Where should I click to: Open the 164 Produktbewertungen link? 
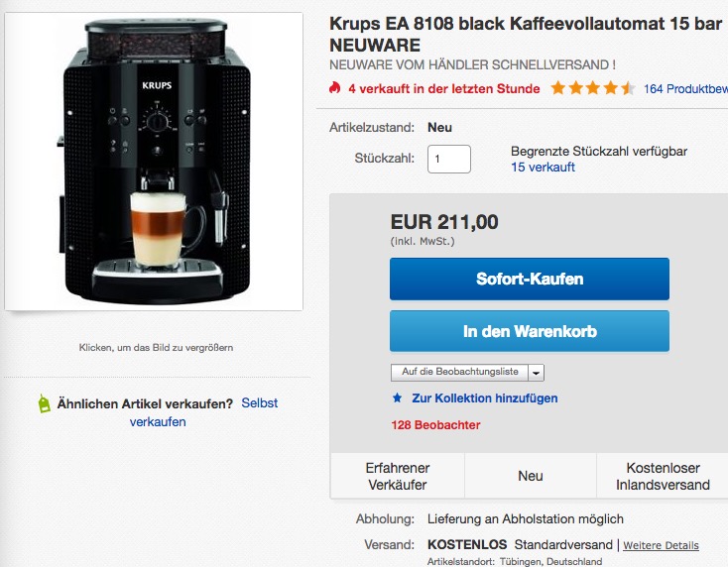coord(685,88)
